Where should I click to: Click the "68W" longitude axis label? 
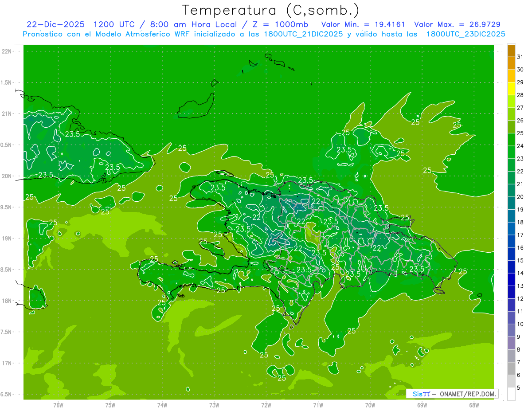point(474,405)
